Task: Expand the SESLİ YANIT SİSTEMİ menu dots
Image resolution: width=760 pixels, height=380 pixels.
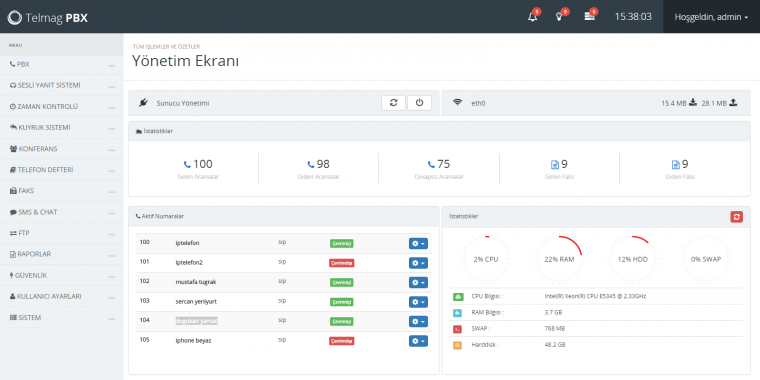Action: 112,87
